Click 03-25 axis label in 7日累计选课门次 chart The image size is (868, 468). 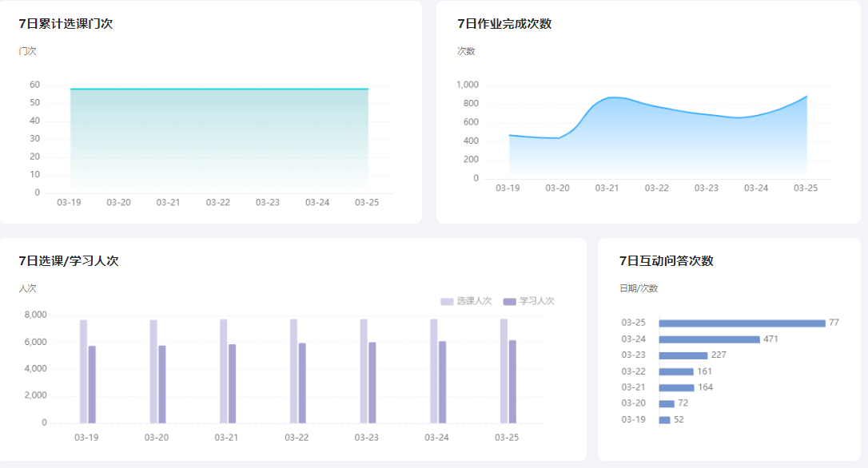point(367,203)
